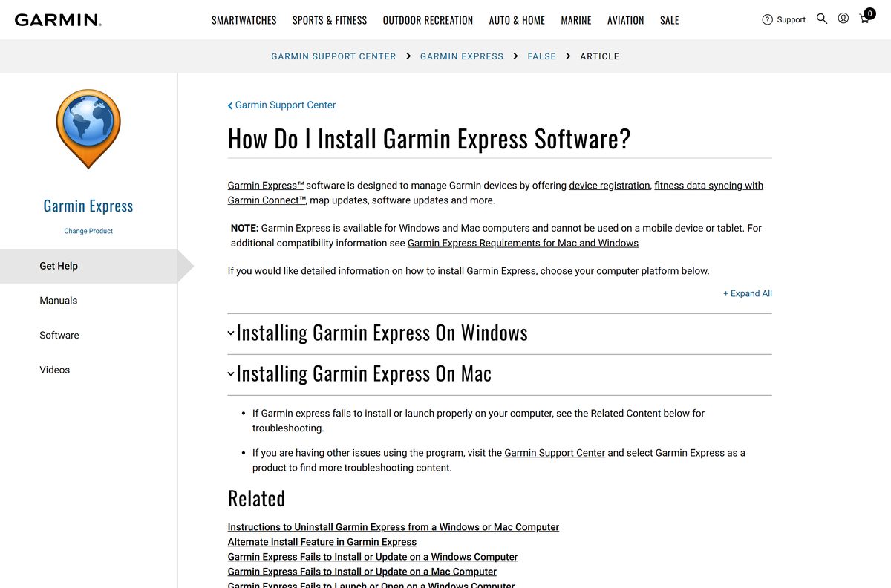Screen dimensions: 891x588
Task: Select Software in the sidebar
Action: pos(59,336)
